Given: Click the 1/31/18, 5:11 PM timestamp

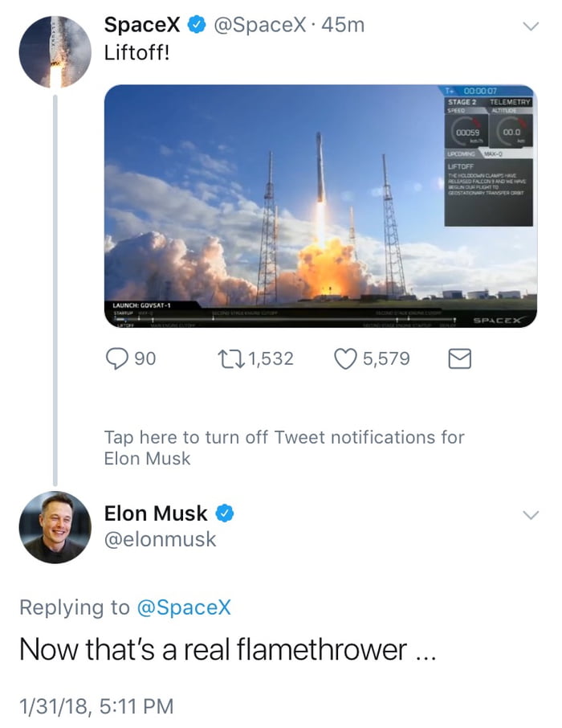Looking at the screenshot, I should 96,706.
